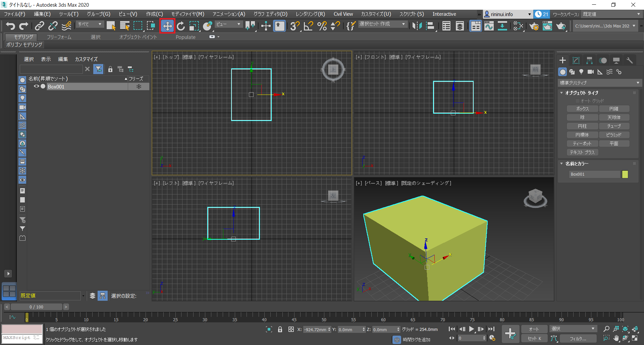Toggle the Angle Snap icon
The width and height of the screenshot is (644, 345).
308,26
